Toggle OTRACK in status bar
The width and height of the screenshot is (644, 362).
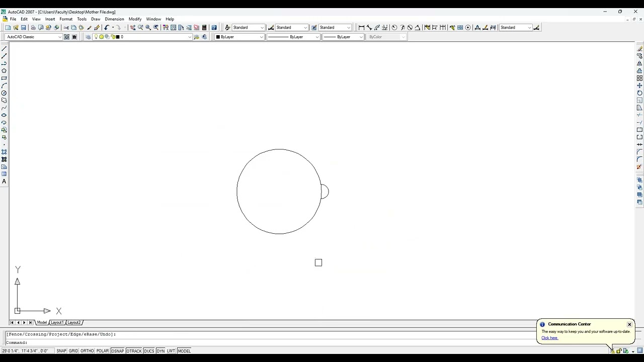click(134, 351)
